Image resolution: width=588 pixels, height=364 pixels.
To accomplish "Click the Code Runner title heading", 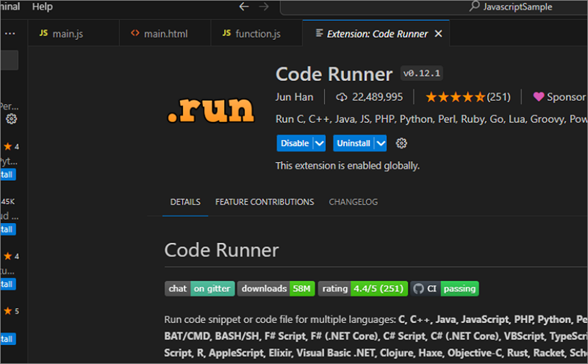I will [x=334, y=74].
